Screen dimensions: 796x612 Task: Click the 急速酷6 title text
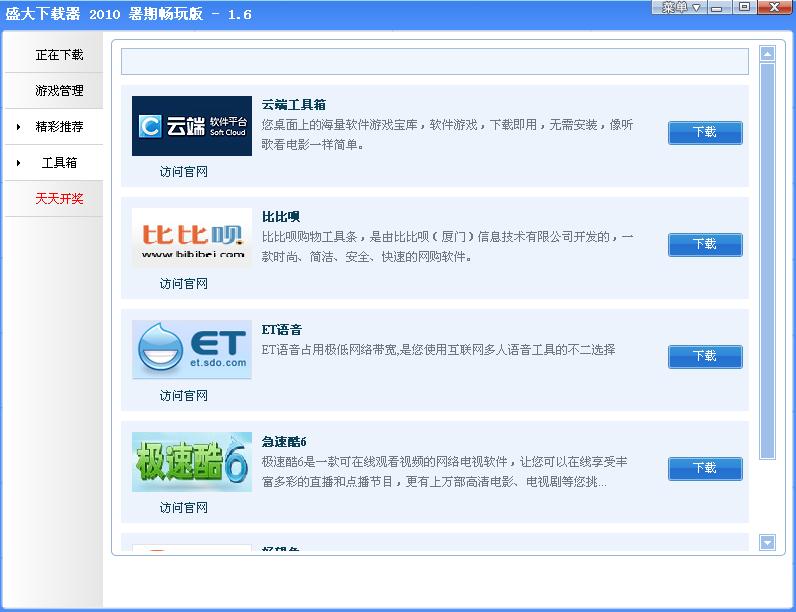284,442
